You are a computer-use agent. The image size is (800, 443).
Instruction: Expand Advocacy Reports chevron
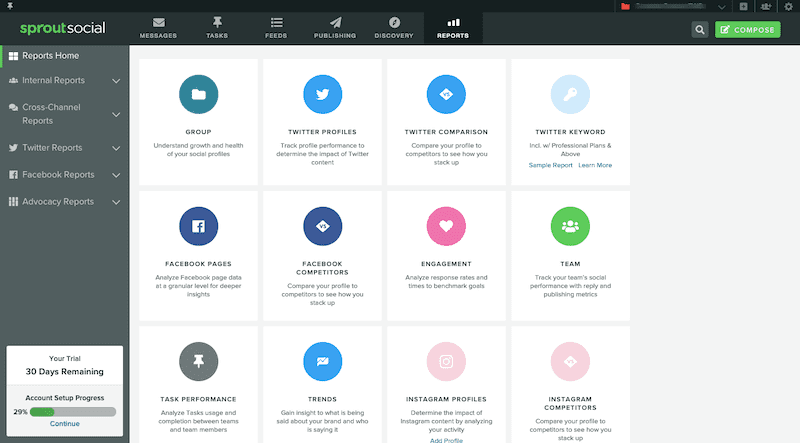116,202
